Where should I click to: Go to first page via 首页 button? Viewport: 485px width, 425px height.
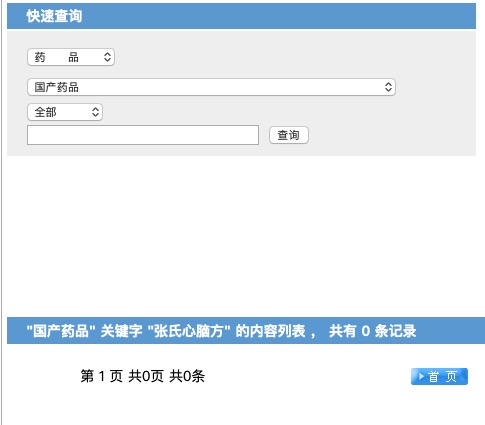[x=439, y=376]
